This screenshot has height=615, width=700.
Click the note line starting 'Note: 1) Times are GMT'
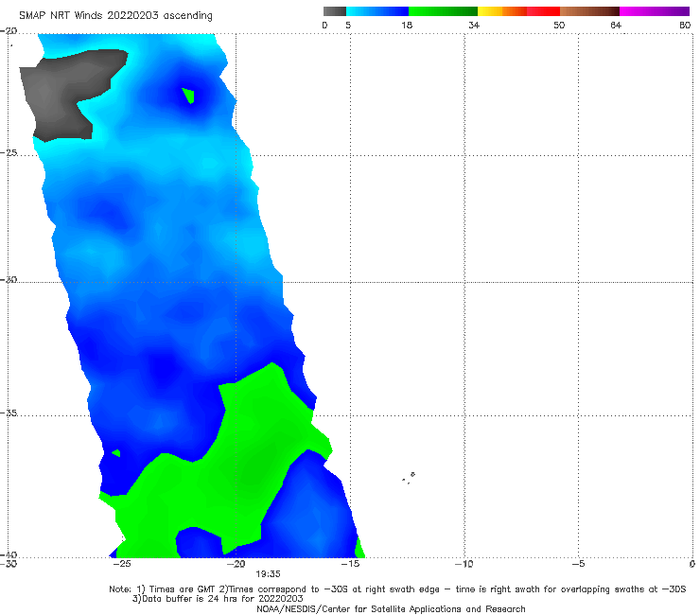(x=397, y=589)
